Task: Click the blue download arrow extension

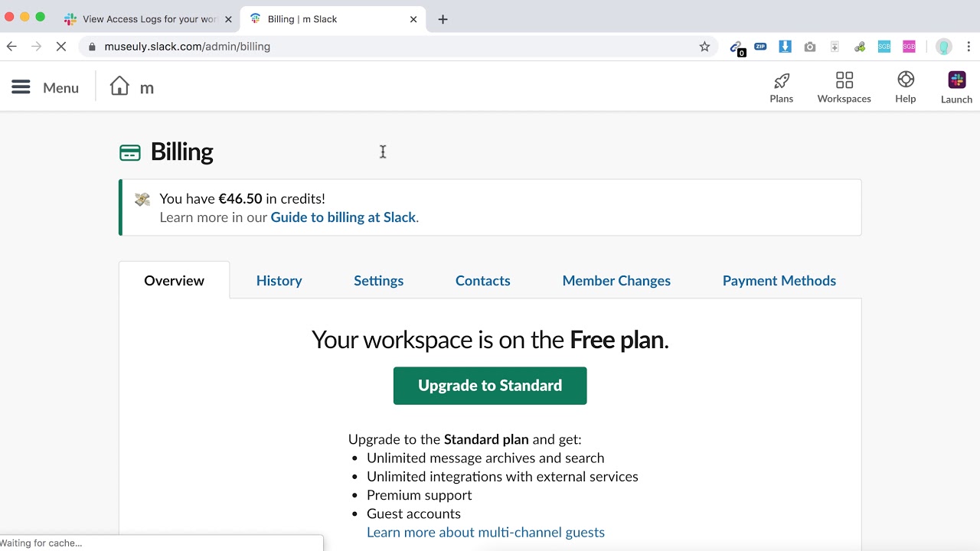Action: [785, 47]
